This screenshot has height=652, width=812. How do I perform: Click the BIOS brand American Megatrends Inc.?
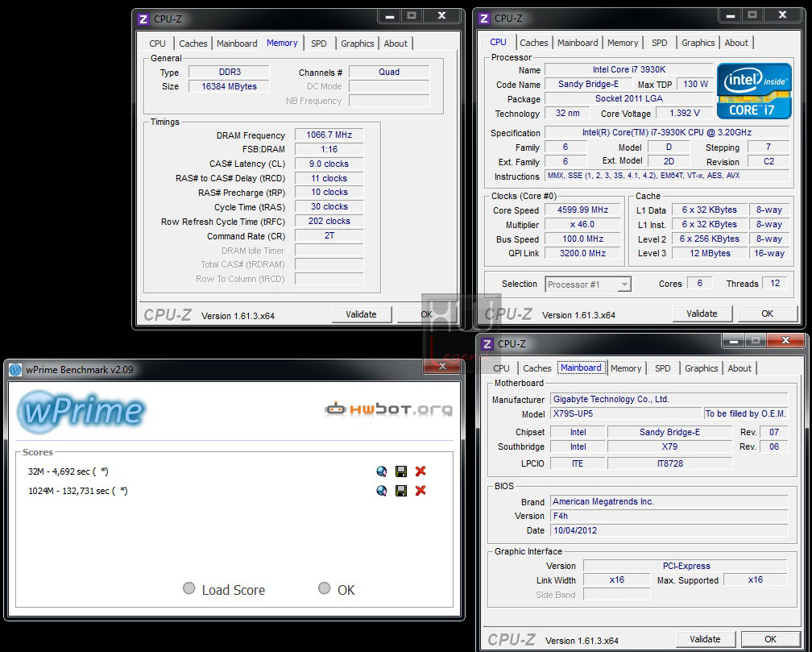click(669, 501)
